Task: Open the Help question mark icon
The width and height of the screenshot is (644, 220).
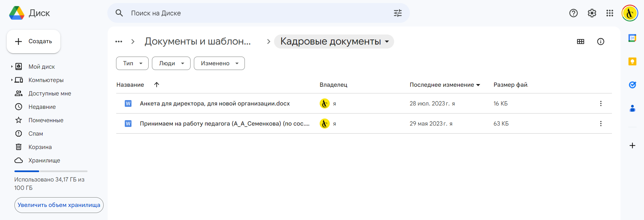Action: 574,13
